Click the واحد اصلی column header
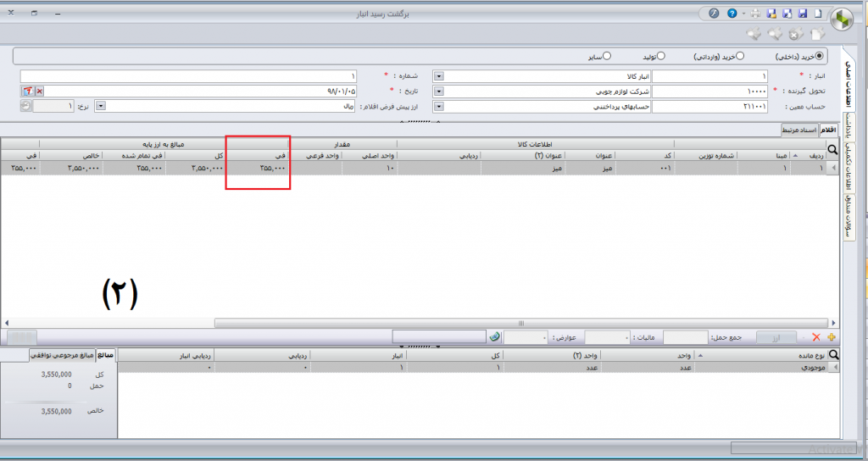868x461 pixels. (x=370, y=156)
